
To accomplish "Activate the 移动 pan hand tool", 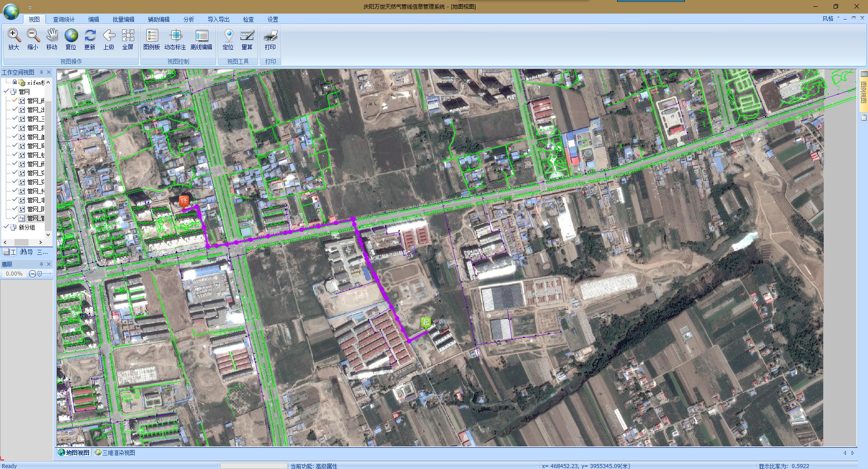I will coord(52,39).
